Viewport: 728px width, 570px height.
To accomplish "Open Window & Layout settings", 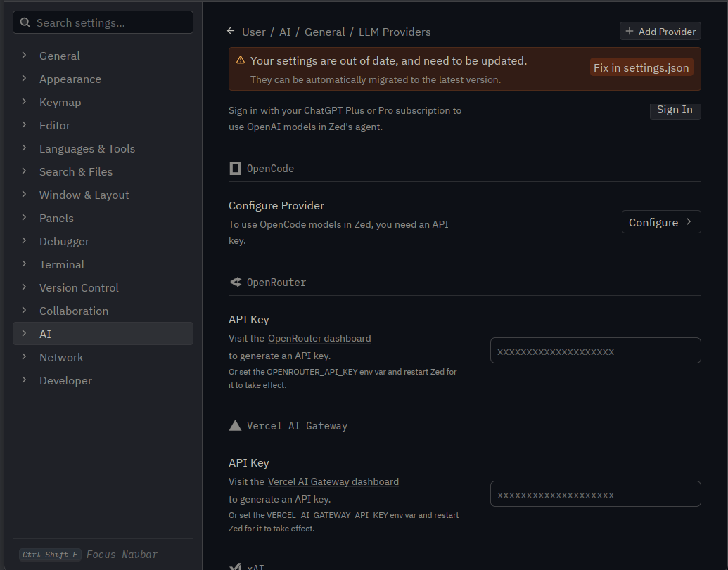I will pos(103,195).
